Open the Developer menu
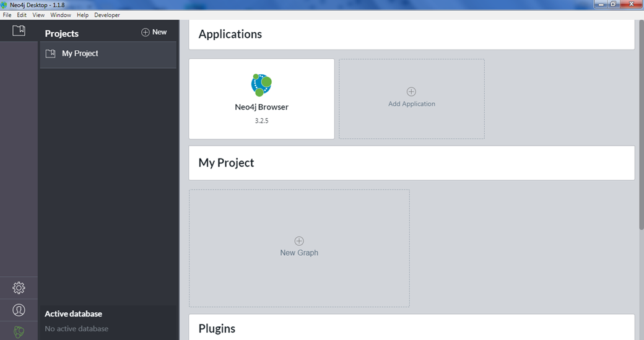Screen dimensions: 644x340 107,15
